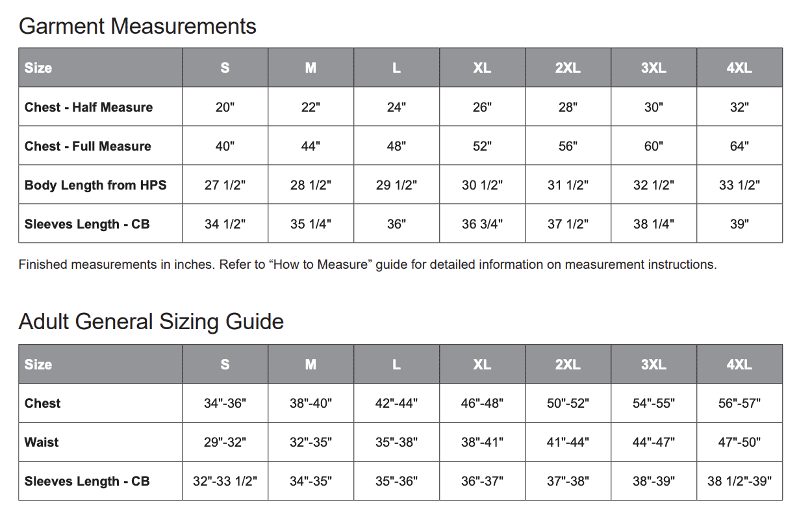Select the 35 1/4" sleeves length cell
This screenshot has height=522, width=812.
click(x=311, y=224)
